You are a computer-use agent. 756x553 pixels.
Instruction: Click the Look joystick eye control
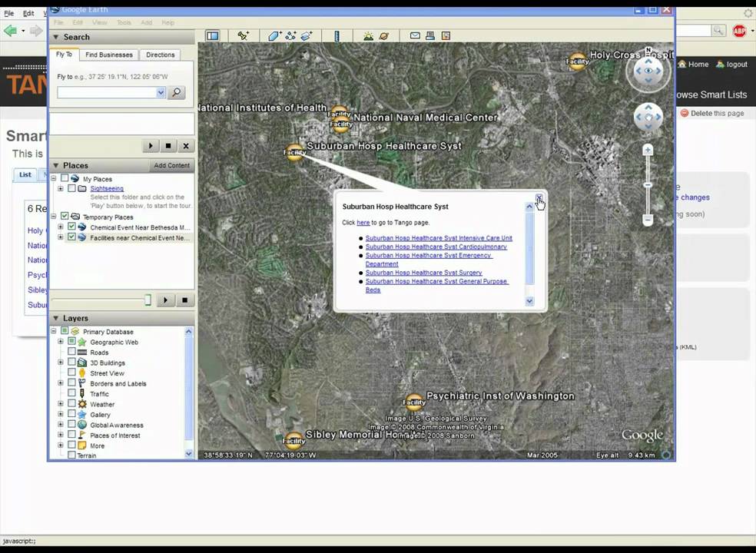pos(648,71)
